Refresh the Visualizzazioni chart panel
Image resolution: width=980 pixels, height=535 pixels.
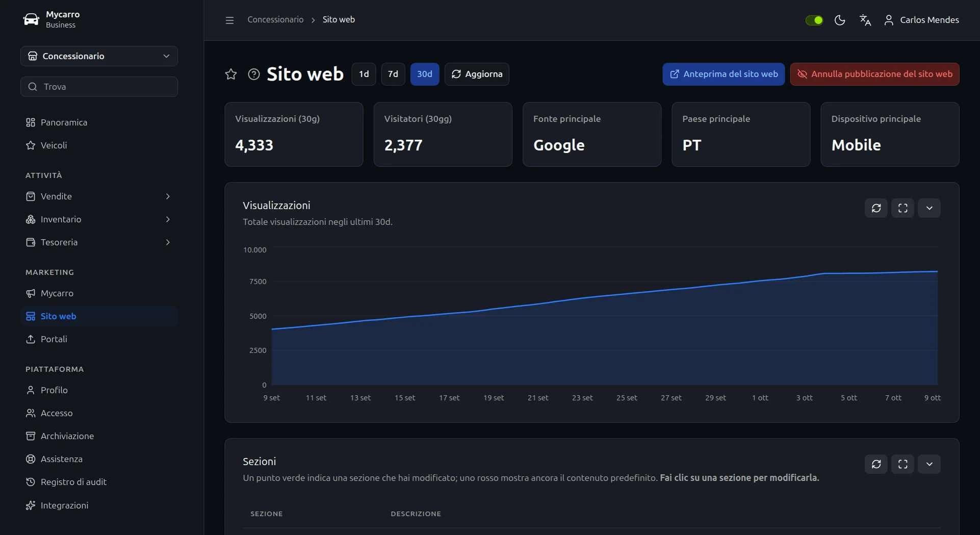click(x=876, y=208)
